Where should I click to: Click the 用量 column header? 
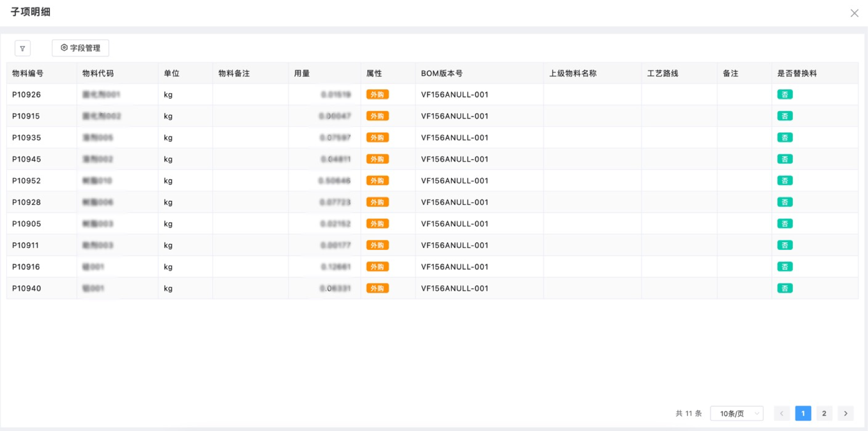302,73
